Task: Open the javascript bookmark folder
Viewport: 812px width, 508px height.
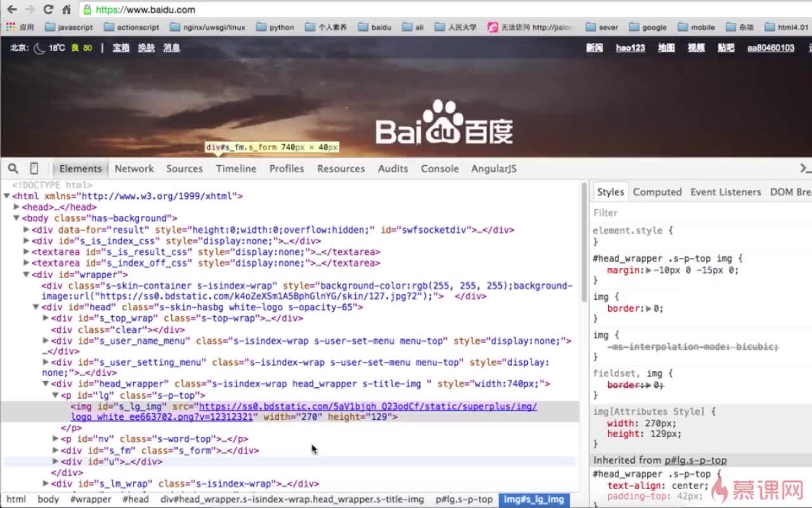Action: 69,27
